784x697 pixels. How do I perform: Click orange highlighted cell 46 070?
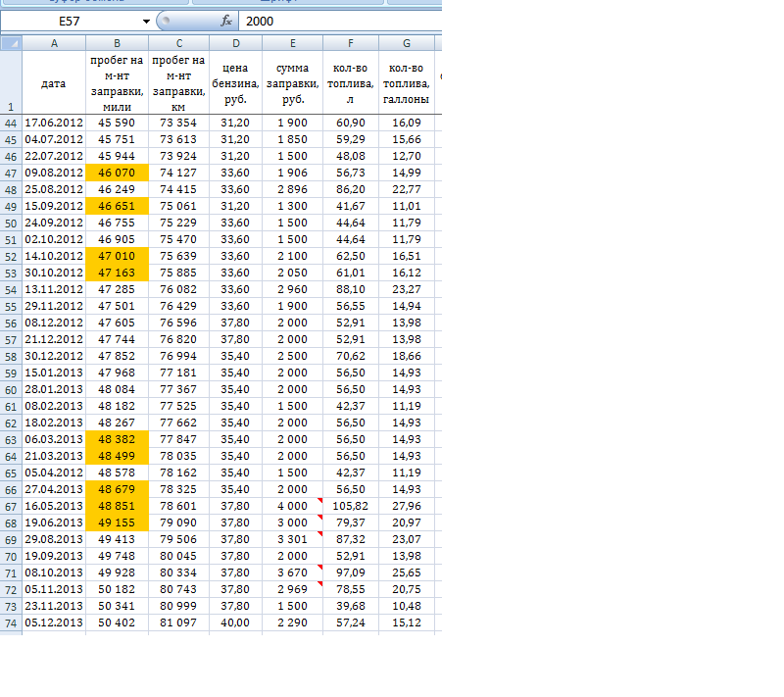pyautogui.click(x=117, y=173)
